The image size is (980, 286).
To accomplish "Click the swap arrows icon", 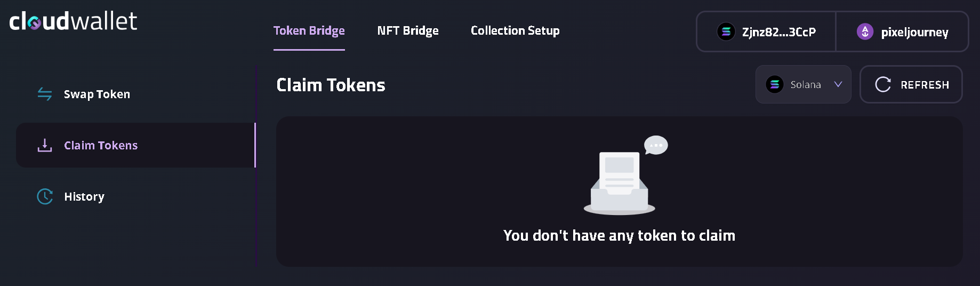I will pyautogui.click(x=45, y=94).
